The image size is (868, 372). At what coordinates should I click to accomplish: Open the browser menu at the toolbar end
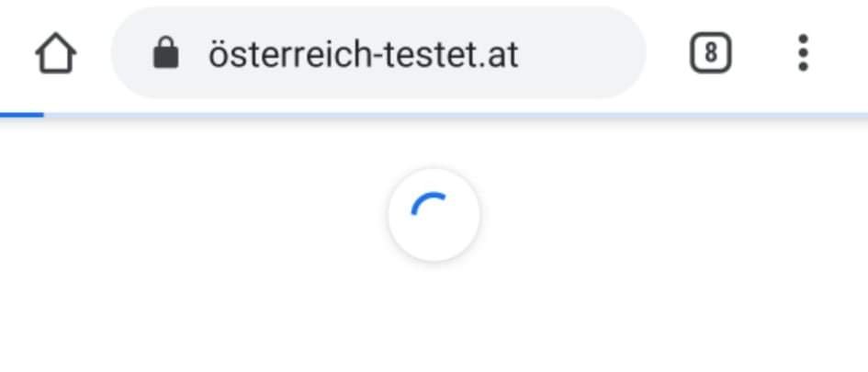803,53
